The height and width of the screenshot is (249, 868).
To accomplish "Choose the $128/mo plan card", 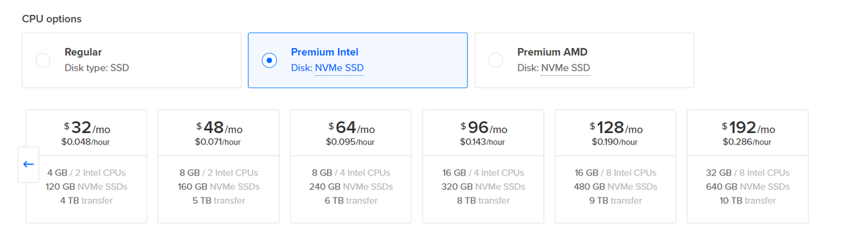I will coord(615,166).
